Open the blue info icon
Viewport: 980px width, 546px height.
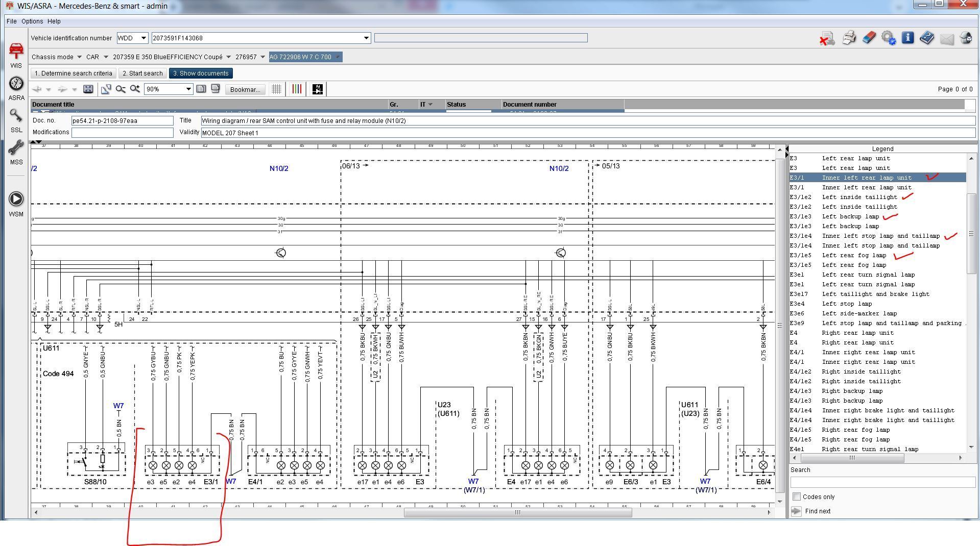907,38
